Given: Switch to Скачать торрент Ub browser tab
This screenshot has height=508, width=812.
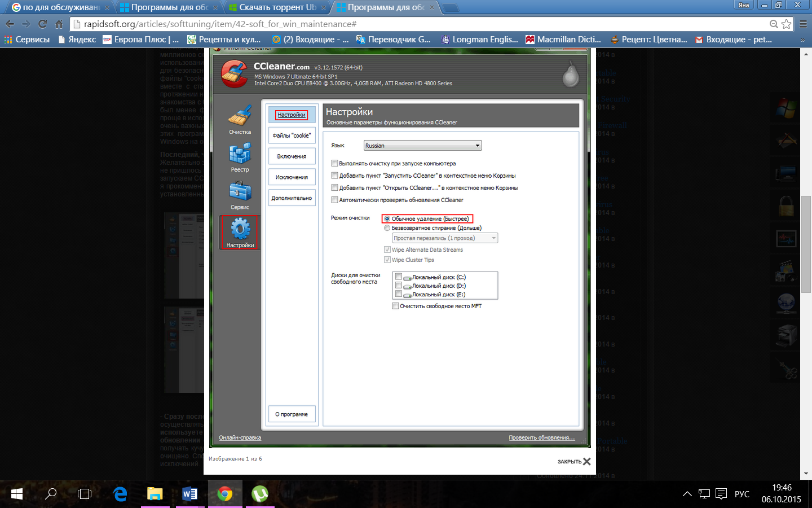Looking at the screenshot, I should 277,7.
